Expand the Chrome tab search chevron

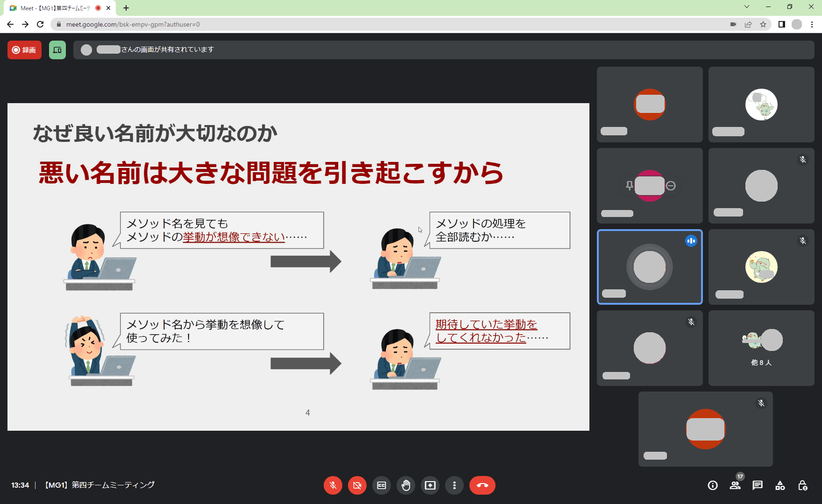click(x=747, y=7)
